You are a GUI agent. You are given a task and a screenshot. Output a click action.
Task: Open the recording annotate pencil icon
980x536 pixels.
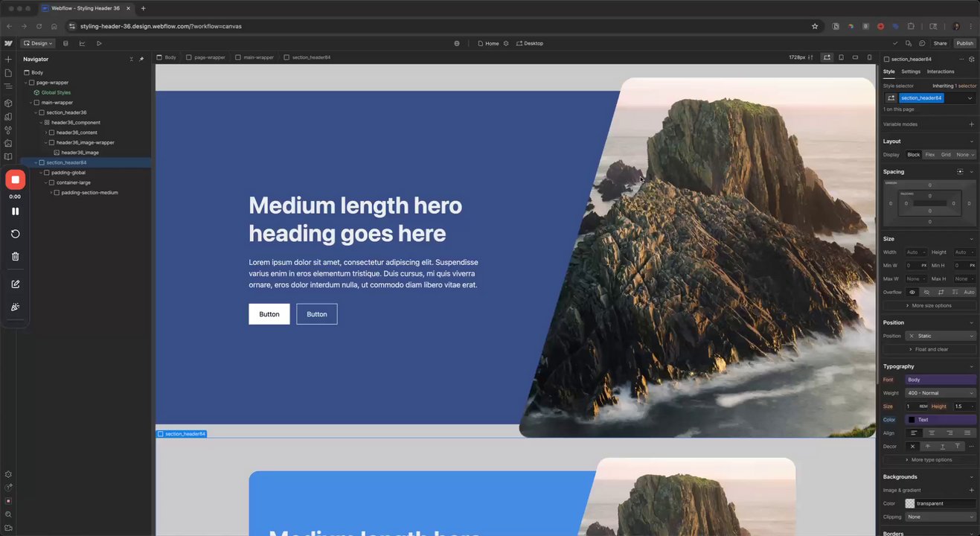click(15, 284)
